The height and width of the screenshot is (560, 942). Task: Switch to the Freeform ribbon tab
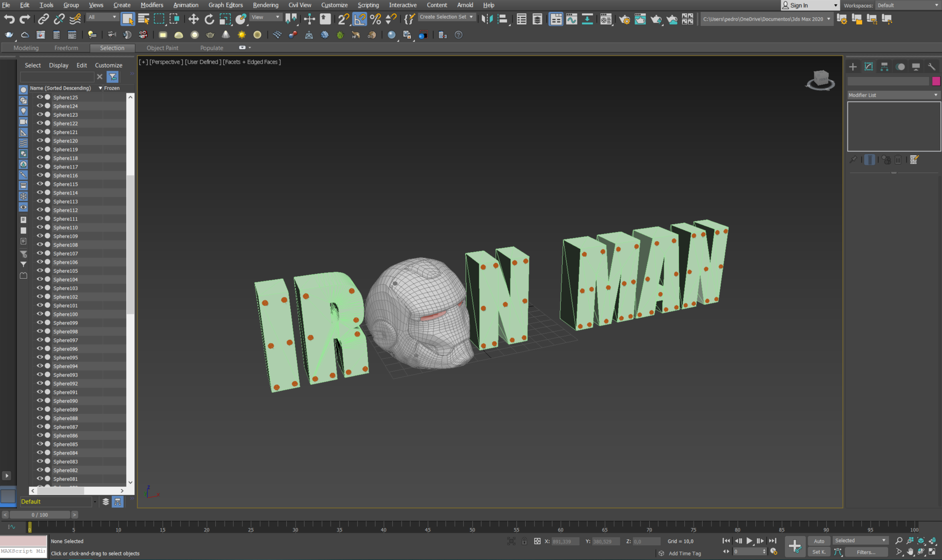[x=66, y=48]
